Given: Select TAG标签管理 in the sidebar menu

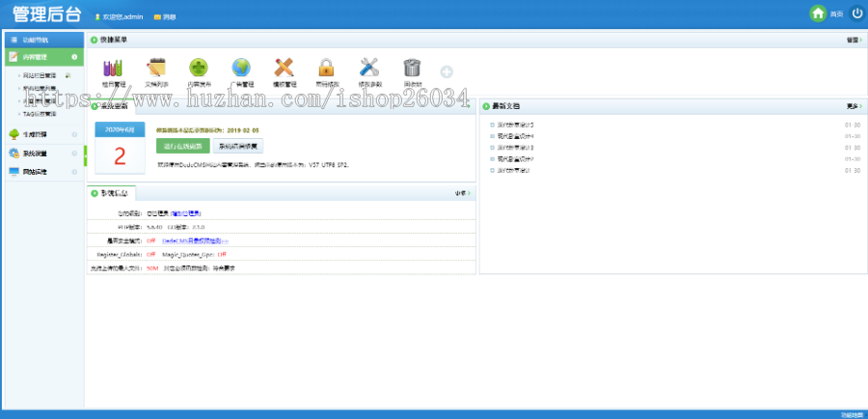Looking at the screenshot, I should coord(46,113).
